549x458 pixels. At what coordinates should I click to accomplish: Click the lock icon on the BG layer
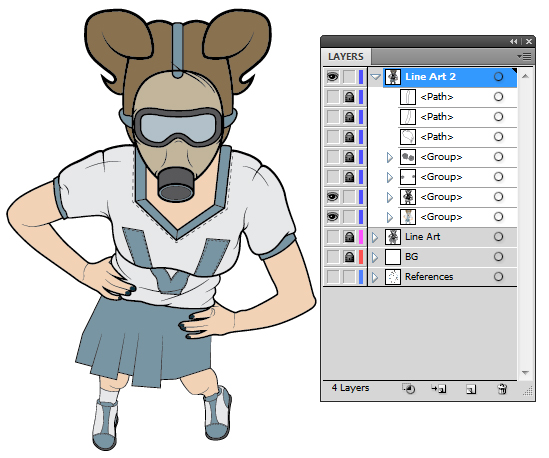coord(349,257)
